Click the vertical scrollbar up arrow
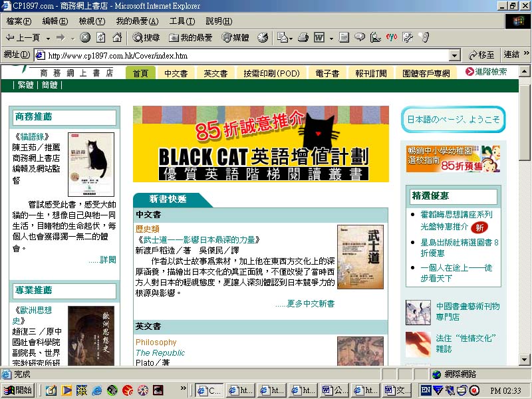The height and width of the screenshot is (399, 532). click(525, 72)
